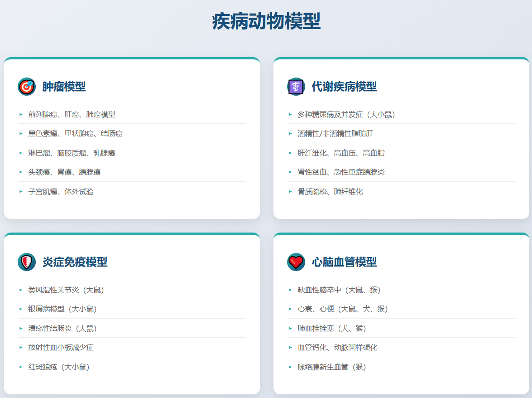Click the arrow bullet before 多种糖尿病

click(290, 114)
